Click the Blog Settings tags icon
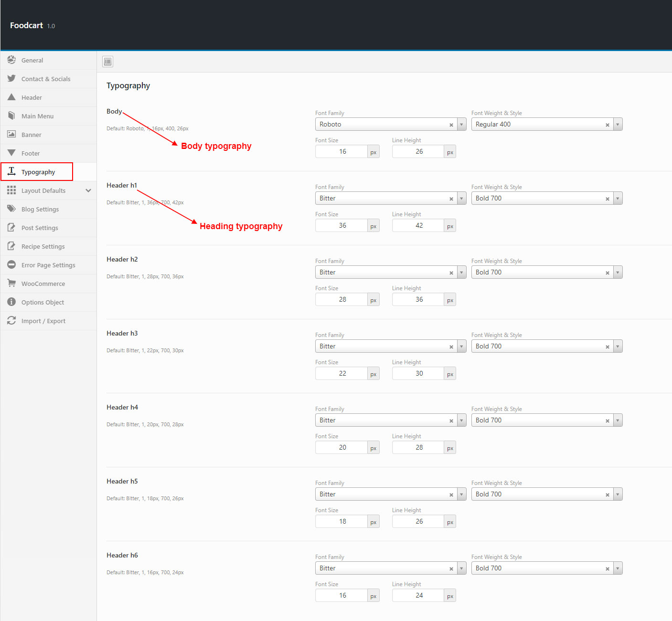 (x=11, y=209)
